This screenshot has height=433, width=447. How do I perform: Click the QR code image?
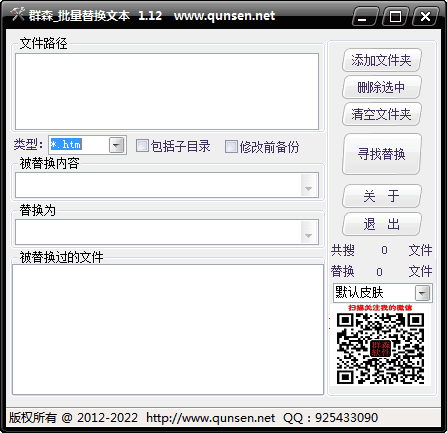click(380, 348)
